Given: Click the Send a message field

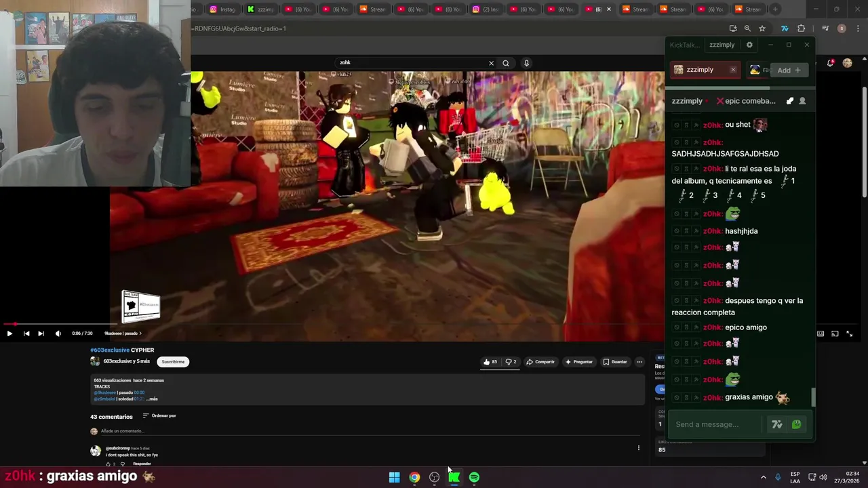Looking at the screenshot, I should (719, 424).
